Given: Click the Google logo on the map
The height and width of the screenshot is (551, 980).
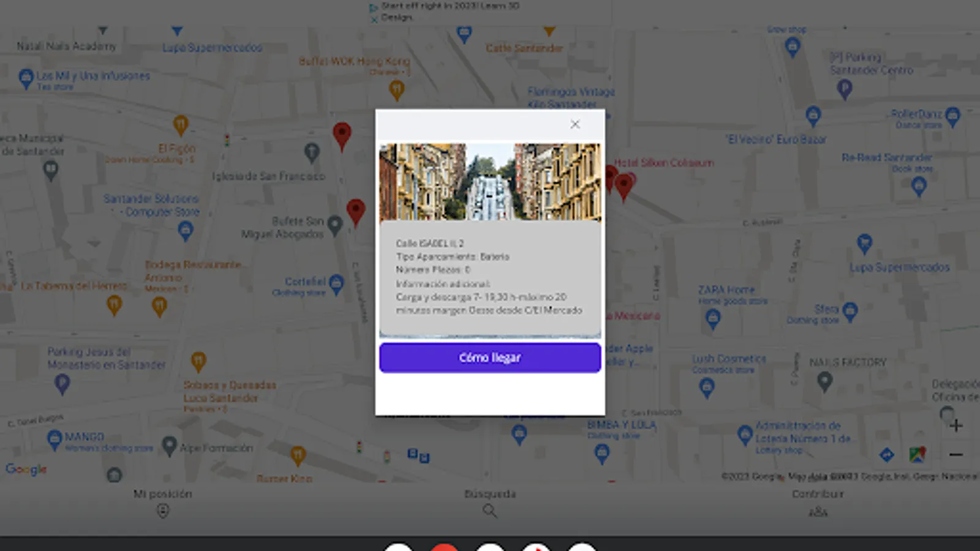Looking at the screenshot, I should pyautogui.click(x=26, y=470).
